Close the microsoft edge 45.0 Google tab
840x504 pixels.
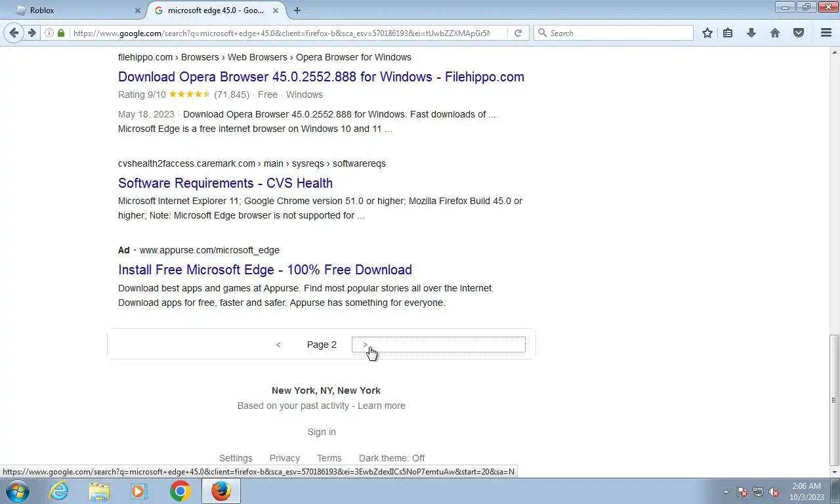pos(276,10)
